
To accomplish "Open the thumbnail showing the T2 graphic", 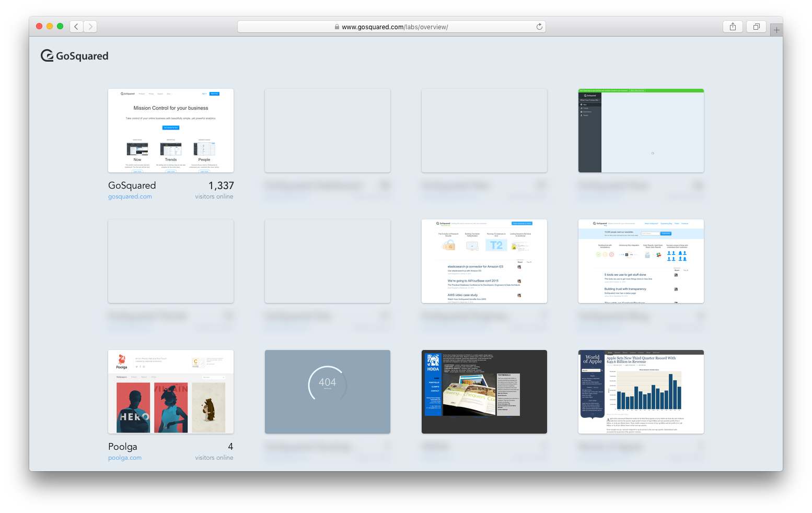I will click(484, 261).
